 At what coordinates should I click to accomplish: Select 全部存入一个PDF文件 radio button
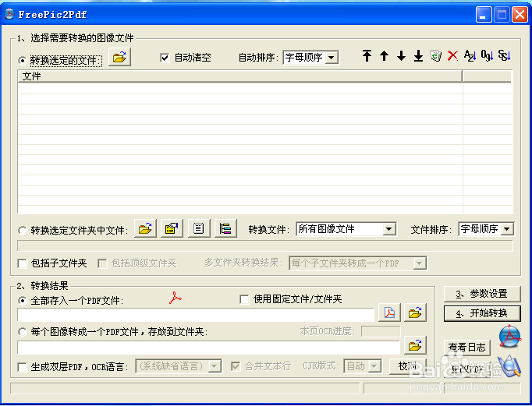(x=22, y=300)
